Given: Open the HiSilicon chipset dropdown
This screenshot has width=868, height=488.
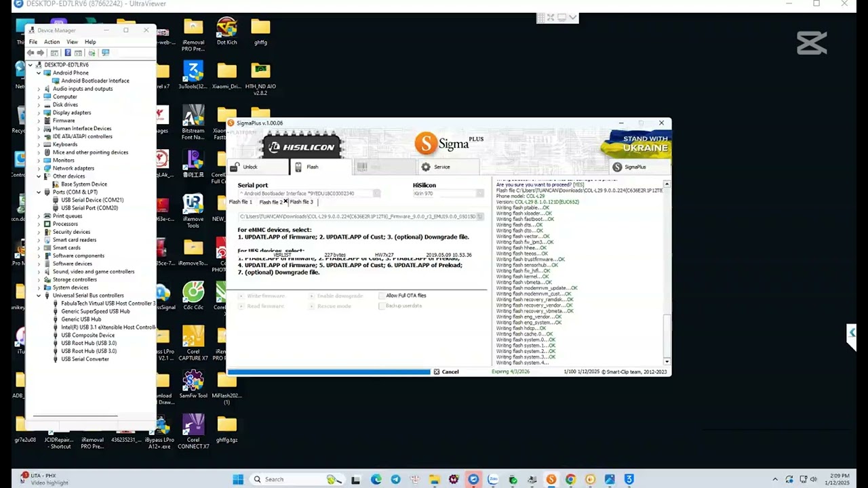Looking at the screenshot, I should (x=479, y=194).
